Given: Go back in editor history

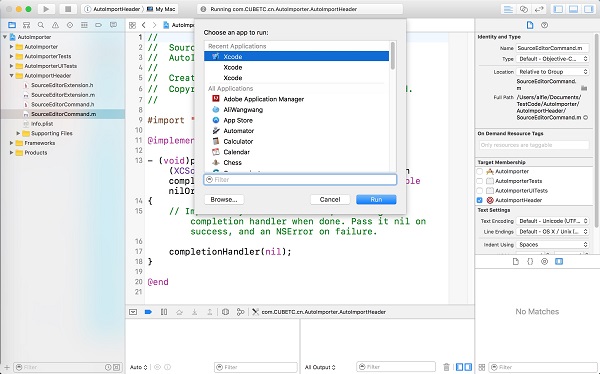Looking at the screenshot, I should pyautogui.click(x=144, y=25).
